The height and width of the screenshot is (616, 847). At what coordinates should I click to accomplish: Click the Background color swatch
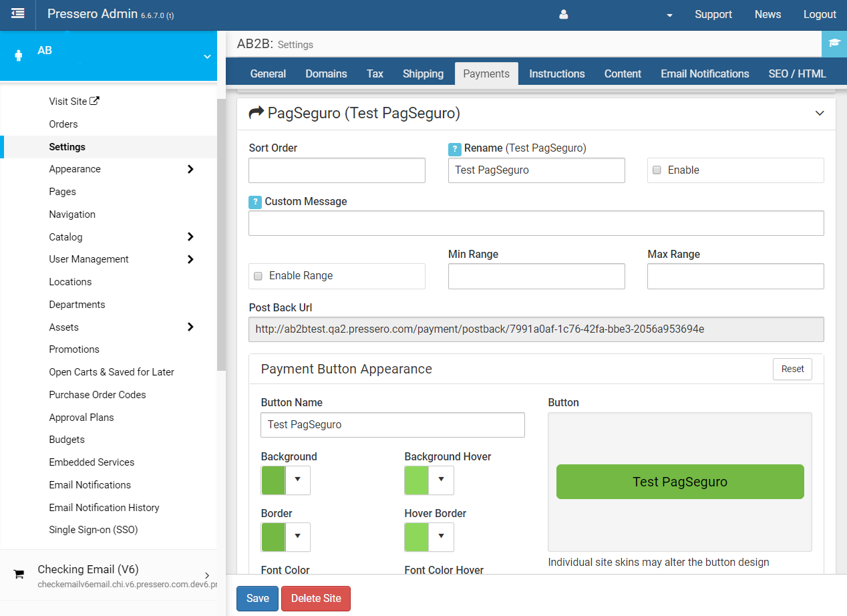(x=273, y=480)
